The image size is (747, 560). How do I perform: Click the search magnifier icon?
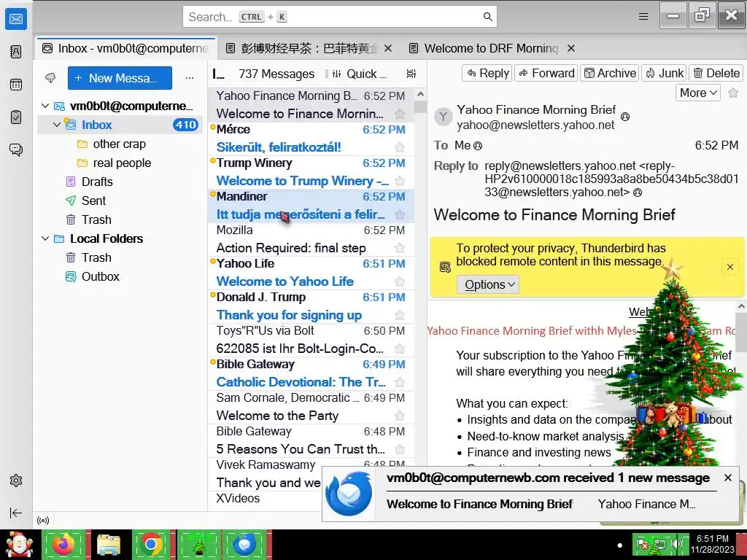coord(487,17)
